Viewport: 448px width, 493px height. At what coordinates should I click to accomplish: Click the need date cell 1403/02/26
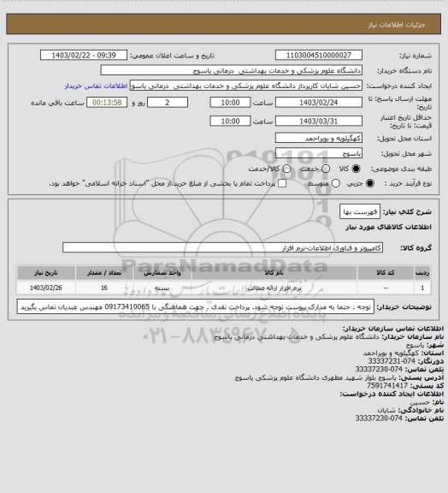[46, 288]
